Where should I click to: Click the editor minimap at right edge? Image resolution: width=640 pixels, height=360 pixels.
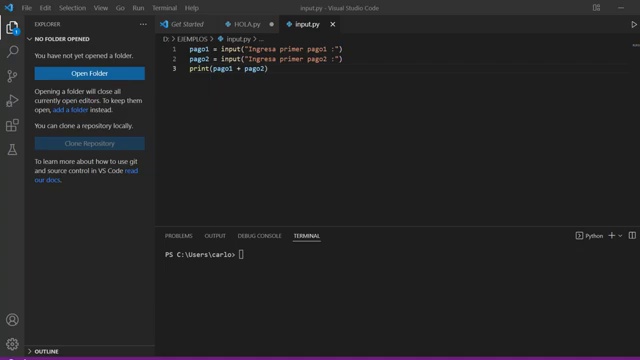pos(636,45)
